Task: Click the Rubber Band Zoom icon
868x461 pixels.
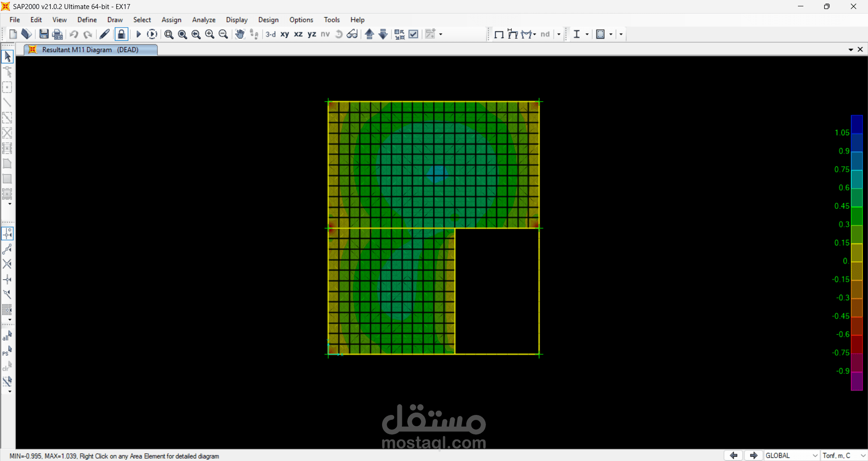Action: tap(169, 34)
